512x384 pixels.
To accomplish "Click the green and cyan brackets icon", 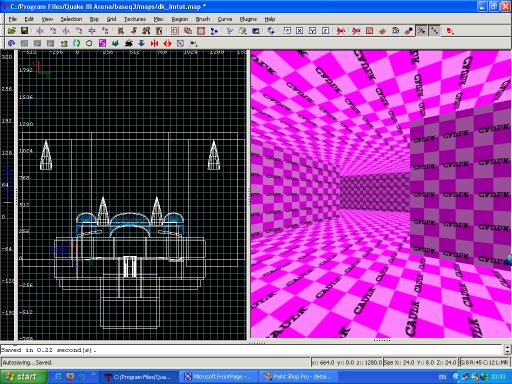I will tap(76, 43).
